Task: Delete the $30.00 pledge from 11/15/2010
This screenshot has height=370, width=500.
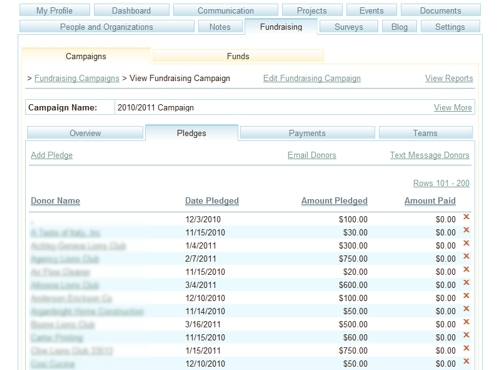Action: coord(466,230)
